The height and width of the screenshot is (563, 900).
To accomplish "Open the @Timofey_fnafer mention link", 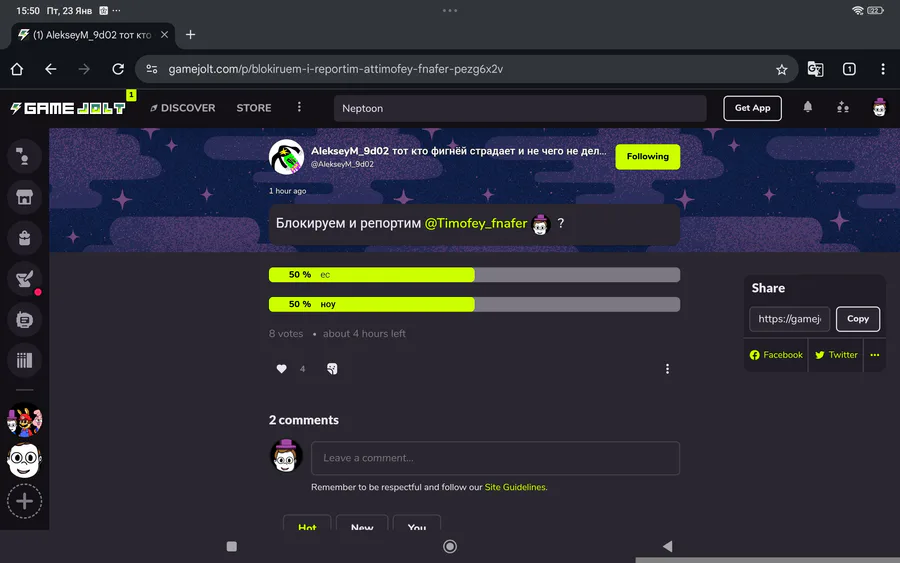I will [x=476, y=223].
